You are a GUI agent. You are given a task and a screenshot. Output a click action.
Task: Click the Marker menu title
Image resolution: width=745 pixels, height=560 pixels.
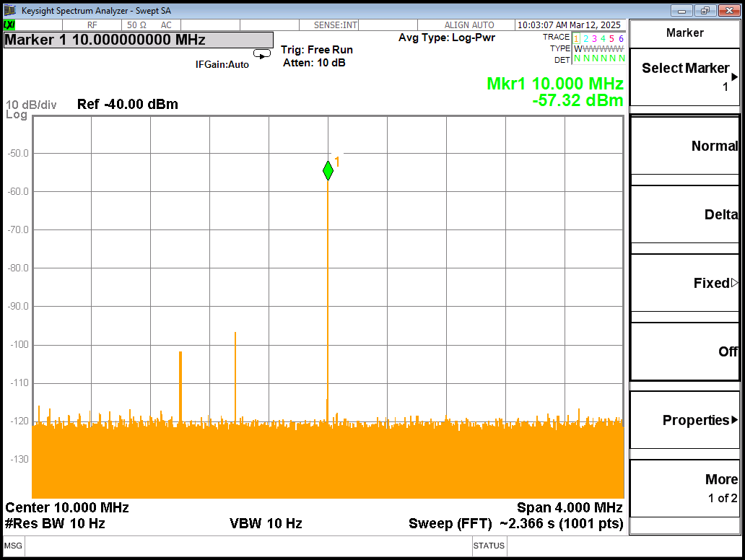(684, 32)
